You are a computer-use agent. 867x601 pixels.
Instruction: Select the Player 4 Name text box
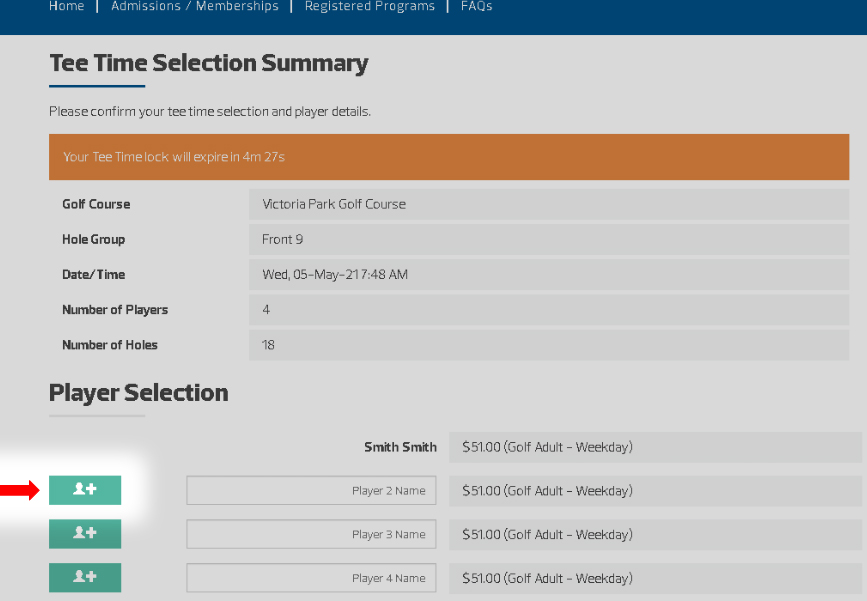pos(311,578)
